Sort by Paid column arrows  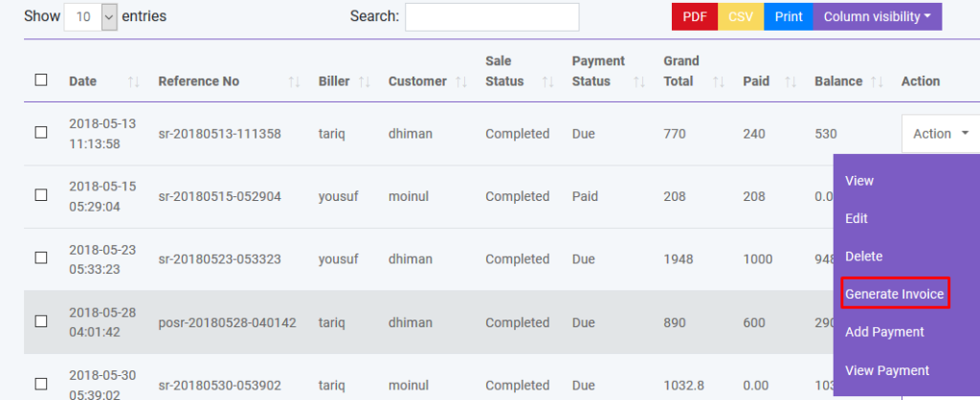(791, 82)
